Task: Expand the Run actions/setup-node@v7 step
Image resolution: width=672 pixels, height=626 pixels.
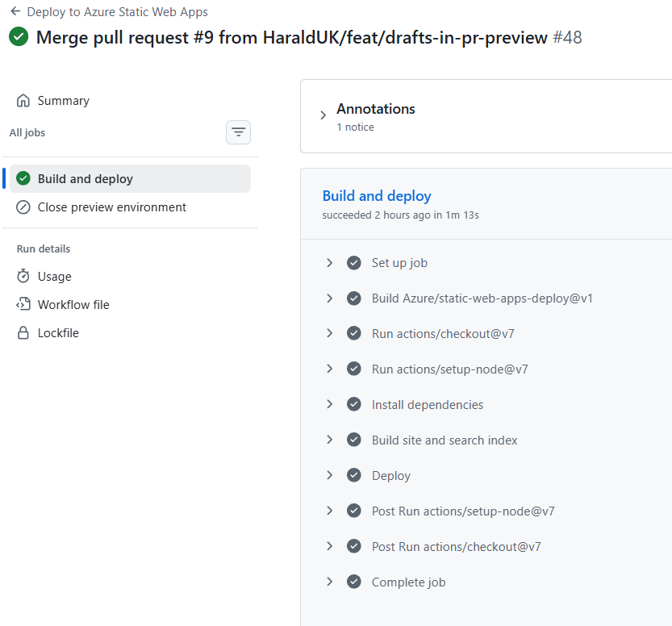Action: 329,369
